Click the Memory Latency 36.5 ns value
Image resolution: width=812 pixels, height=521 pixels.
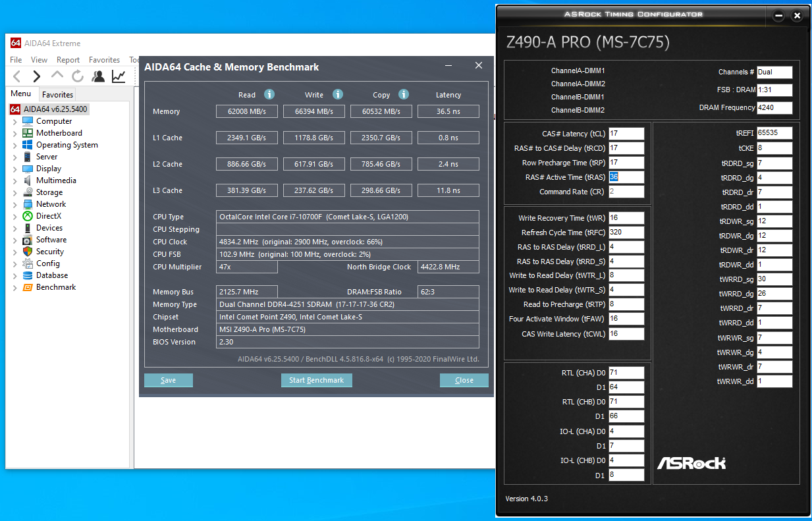coord(448,111)
